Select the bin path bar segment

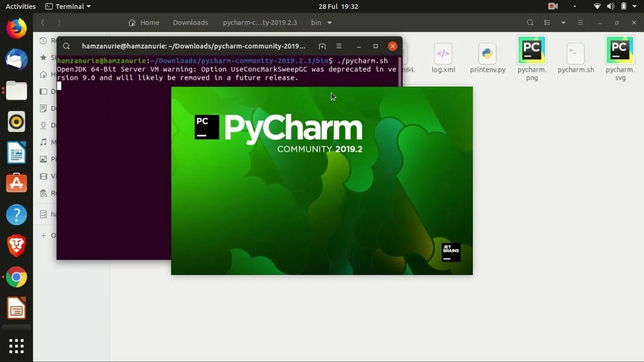316,23
